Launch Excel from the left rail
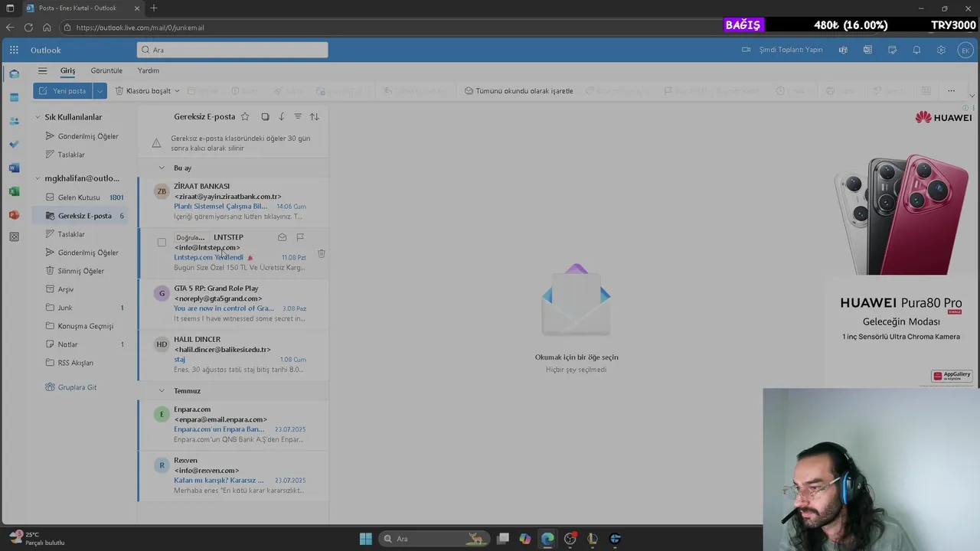This screenshot has width=980, height=551. pos(14,191)
